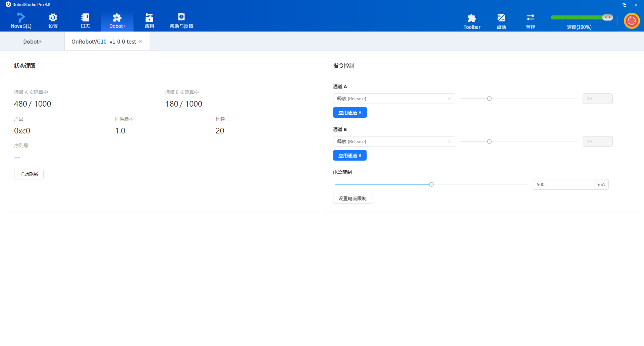Adjust the 通道 A vacuum slider handle
Screen dimensions: 644x346
tap(489, 99)
